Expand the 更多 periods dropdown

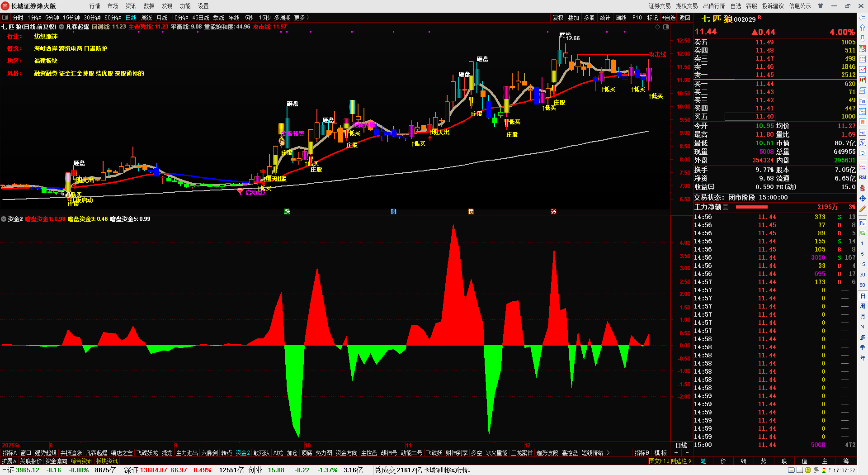302,18
